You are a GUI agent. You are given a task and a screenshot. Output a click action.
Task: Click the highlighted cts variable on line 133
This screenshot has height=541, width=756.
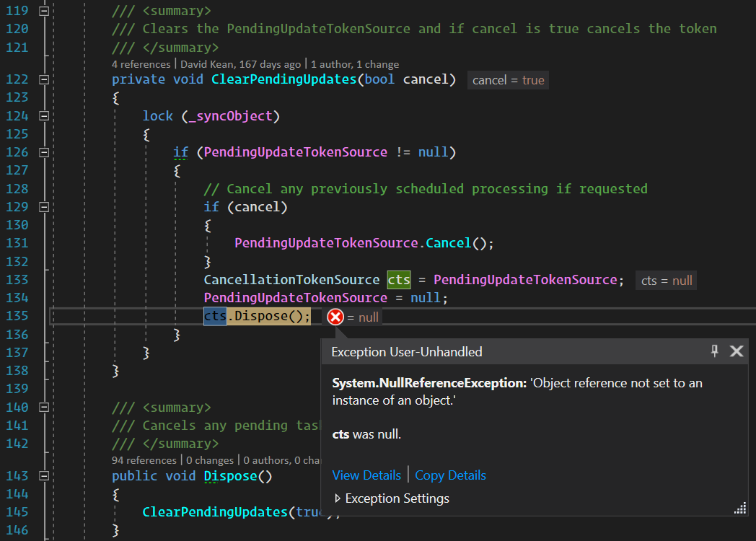tap(399, 280)
